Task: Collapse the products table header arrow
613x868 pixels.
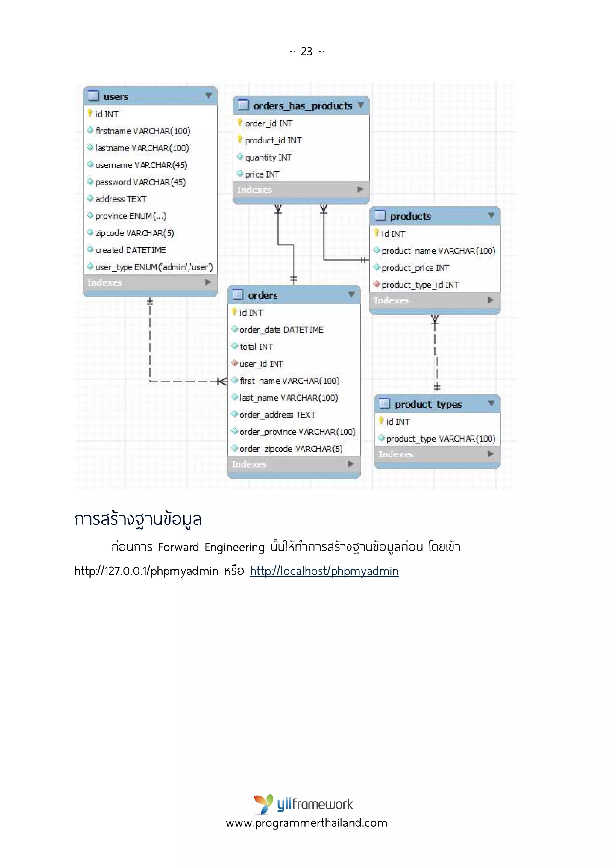Action: coord(491,215)
